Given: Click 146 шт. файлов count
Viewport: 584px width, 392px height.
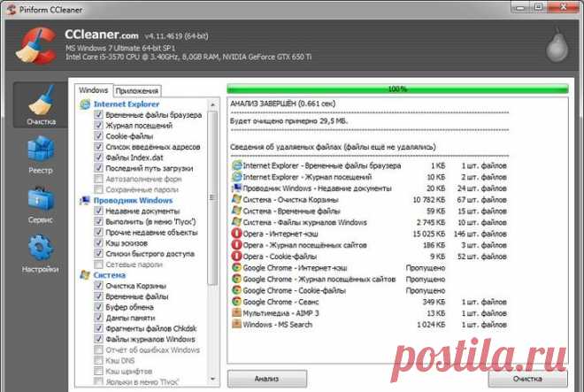Looking at the screenshot, I should click(x=480, y=234).
